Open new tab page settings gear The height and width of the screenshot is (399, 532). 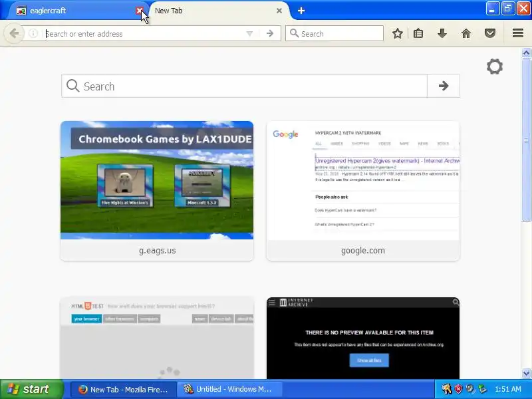point(494,66)
